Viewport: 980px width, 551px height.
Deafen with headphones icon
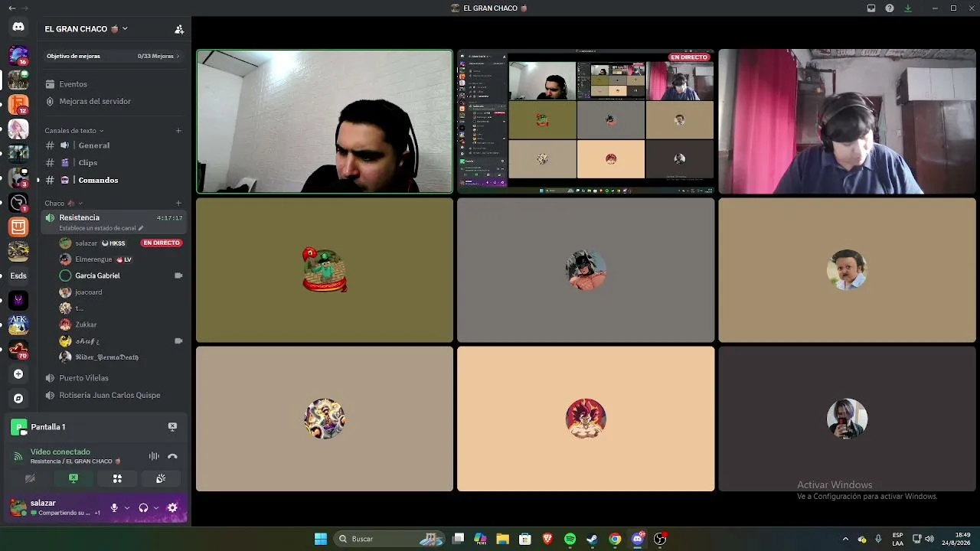(143, 507)
